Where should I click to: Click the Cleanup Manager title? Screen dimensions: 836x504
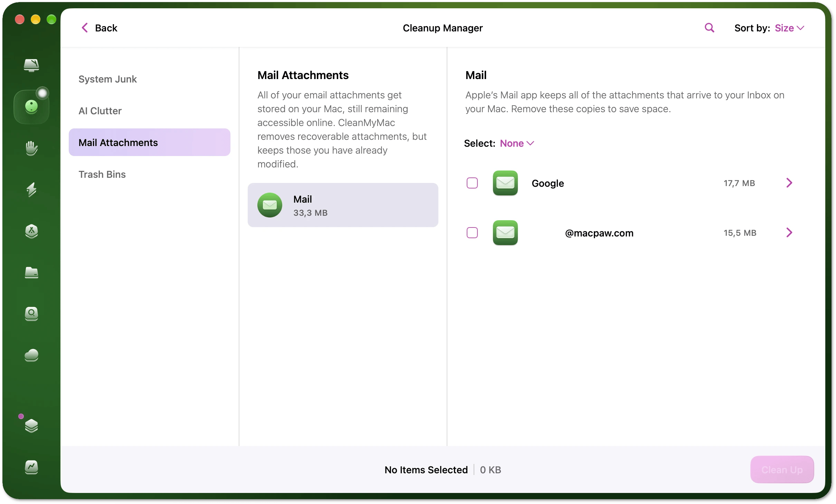[x=443, y=28]
